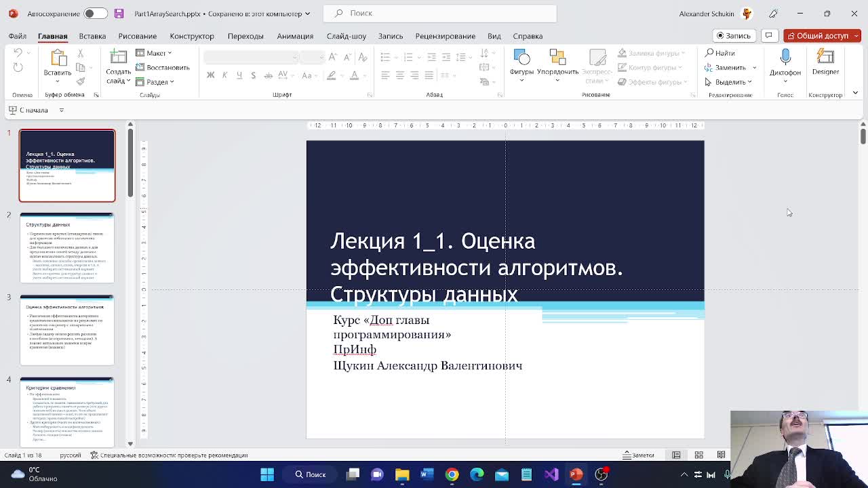The height and width of the screenshot is (488, 868).
Task: Click the search box Поиск
Action: pyautogui.click(x=440, y=14)
